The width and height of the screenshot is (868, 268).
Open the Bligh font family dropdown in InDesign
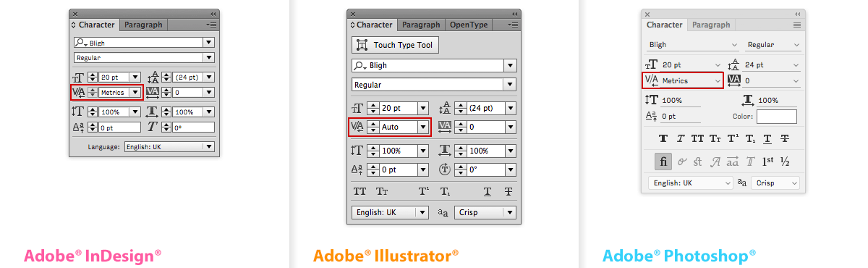[209, 43]
